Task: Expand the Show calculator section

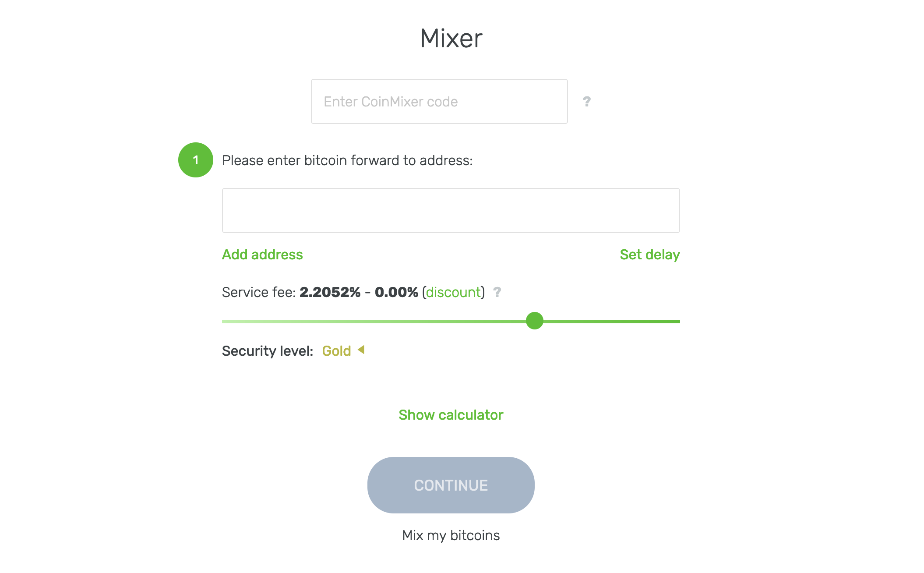Action: (x=451, y=415)
